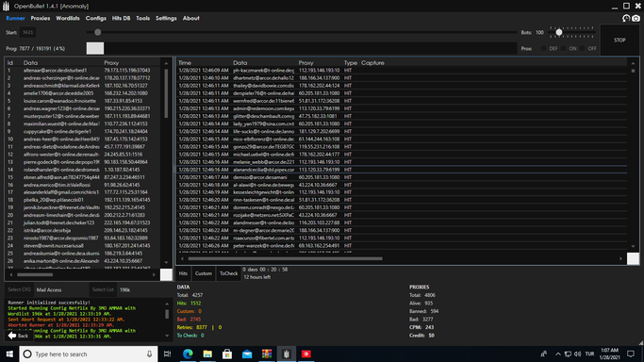Image resolution: width=644 pixels, height=362 pixels.
Task: Switch to the OpenBullet taskbar icon
Action: tap(287, 354)
